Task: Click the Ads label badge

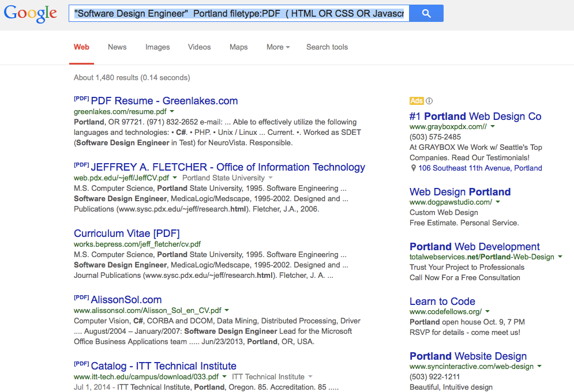Action: pos(417,101)
